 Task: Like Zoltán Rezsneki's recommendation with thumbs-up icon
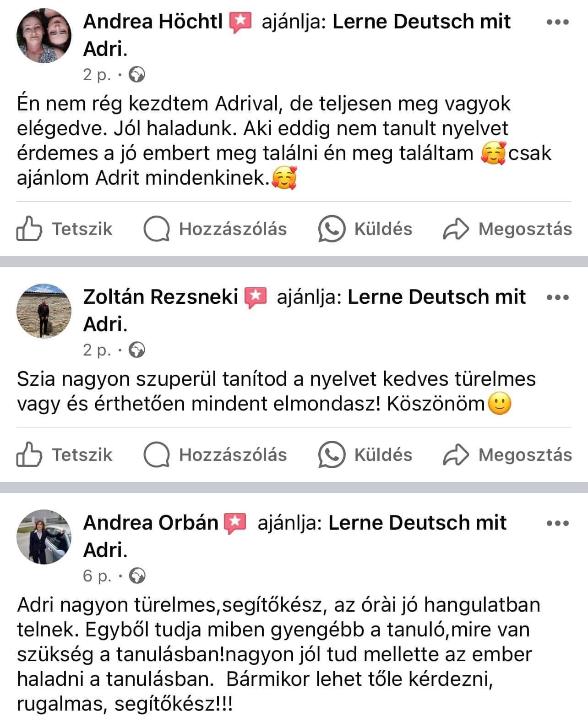tap(29, 455)
